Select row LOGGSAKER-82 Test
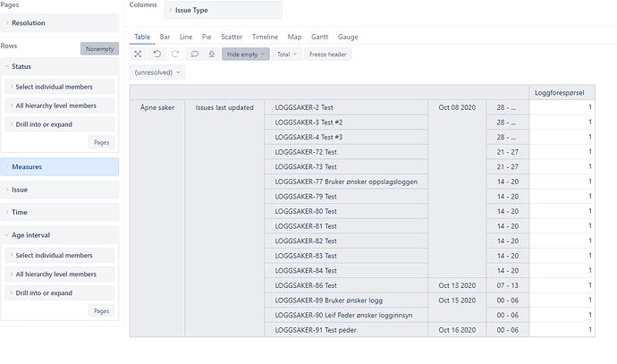The height and width of the screenshot is (364, 617). pos(346,241)
